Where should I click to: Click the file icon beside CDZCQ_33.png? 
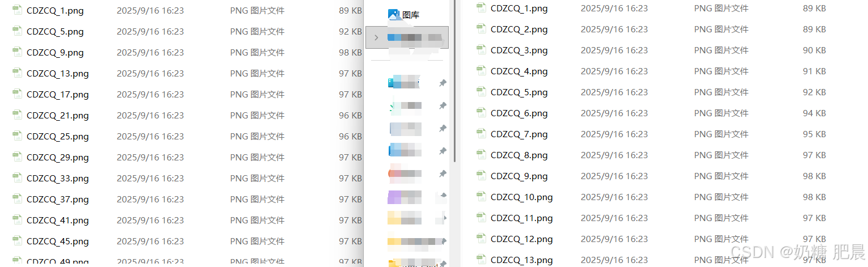point(17,178)
